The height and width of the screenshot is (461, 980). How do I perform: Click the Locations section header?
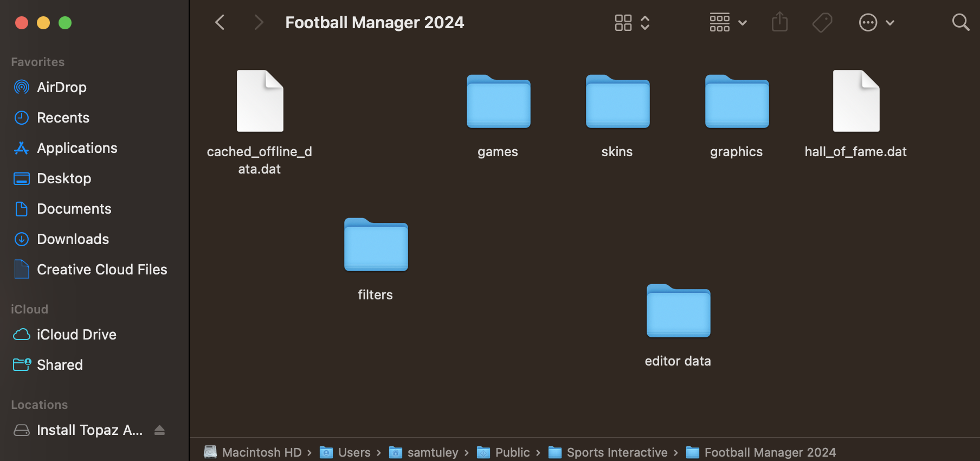pos(40,405)
